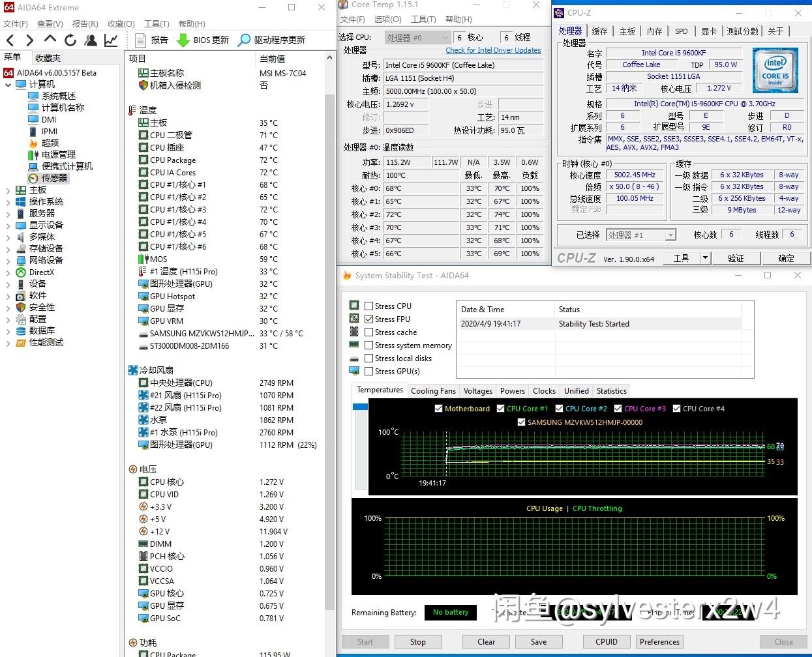This screenshot has width=812, height=657.
Task: Click AIDA64 forward navigation arrow
Action: tap(29, 40)
